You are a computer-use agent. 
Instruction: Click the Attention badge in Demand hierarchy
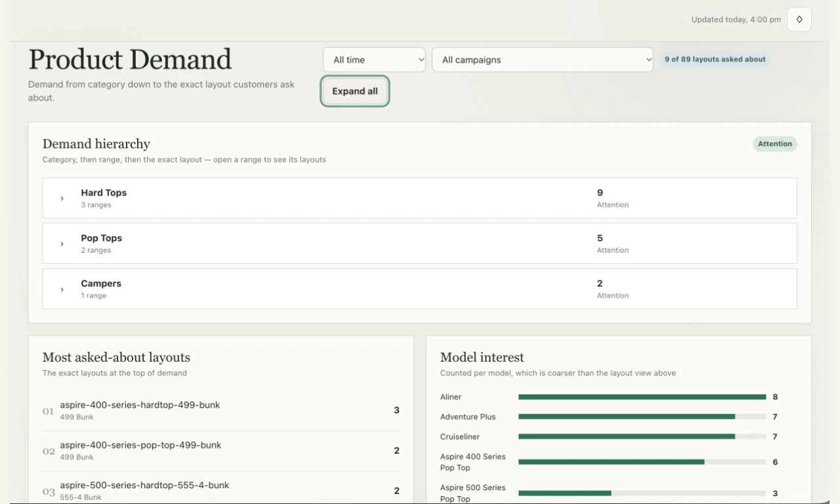(775, 144)
